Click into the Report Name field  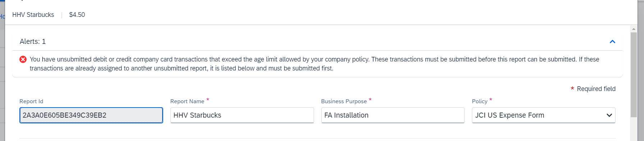242,115
